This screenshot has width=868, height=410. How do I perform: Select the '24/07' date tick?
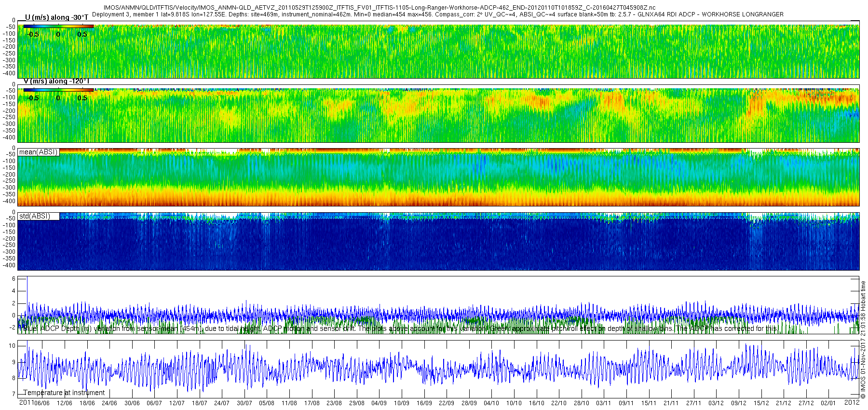[x=222, y=403]
